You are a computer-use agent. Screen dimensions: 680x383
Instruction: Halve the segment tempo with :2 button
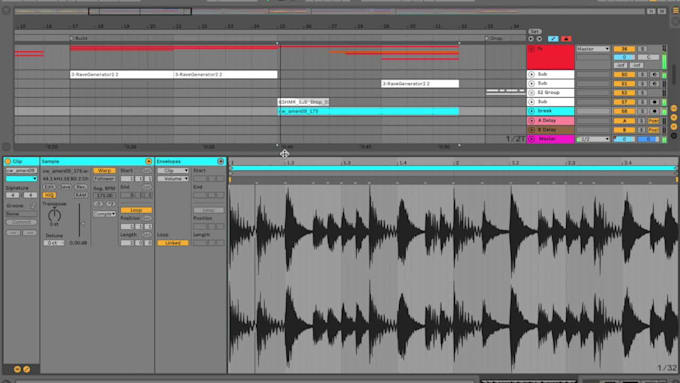click(99, 203)
